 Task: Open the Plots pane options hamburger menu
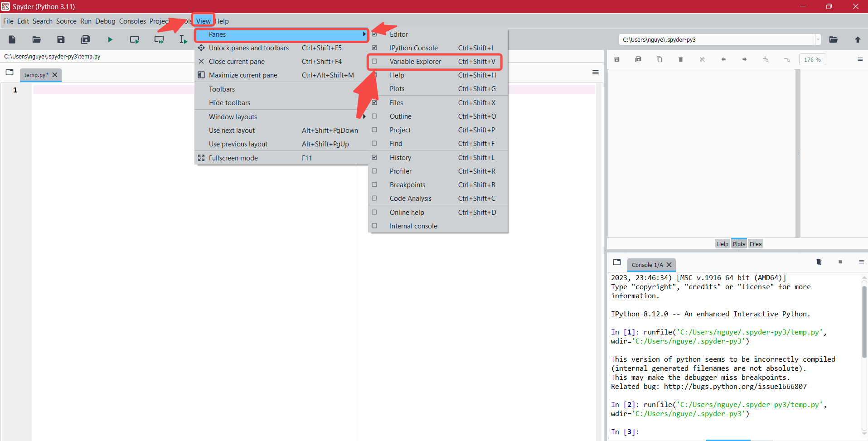coord(860,59)
